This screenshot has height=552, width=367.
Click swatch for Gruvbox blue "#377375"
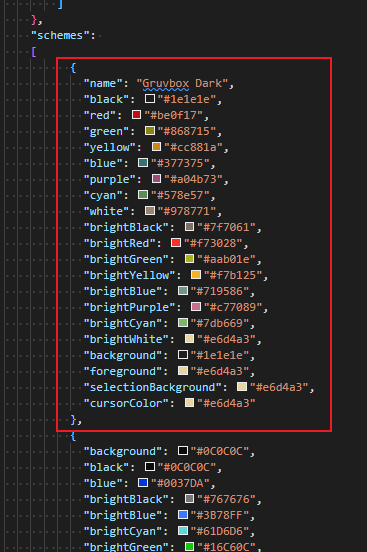(143, 163)
